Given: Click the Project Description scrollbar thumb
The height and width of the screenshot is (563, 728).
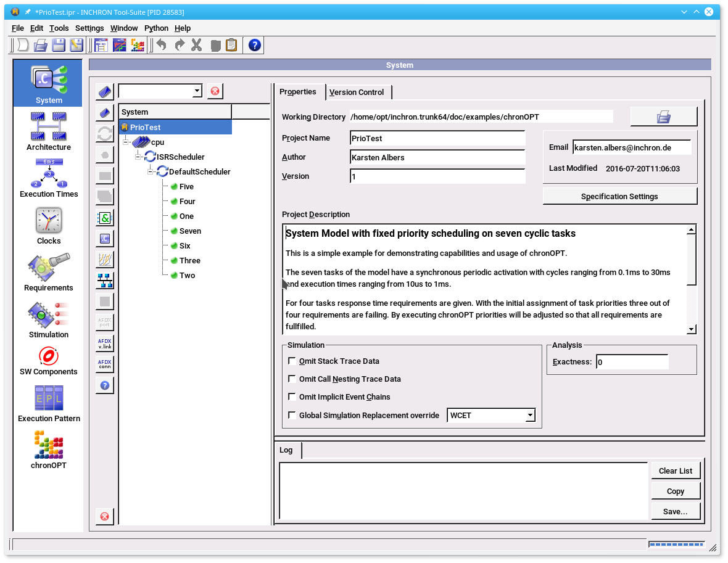Looking at the screenshot, I should point(692,260).
